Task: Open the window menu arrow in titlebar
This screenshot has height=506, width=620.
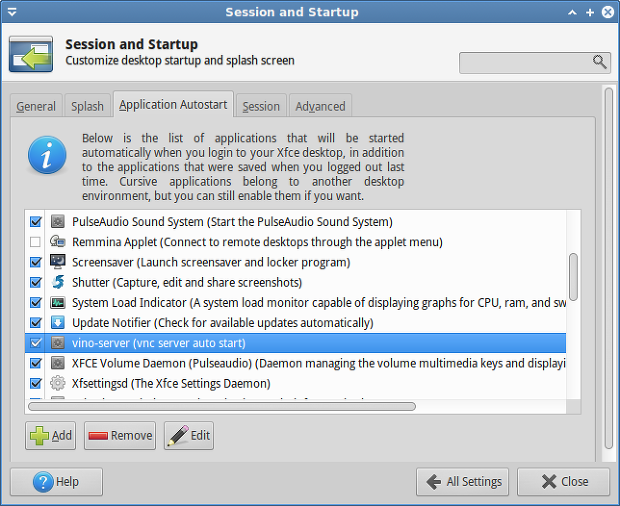Action: tap(12, 12)
